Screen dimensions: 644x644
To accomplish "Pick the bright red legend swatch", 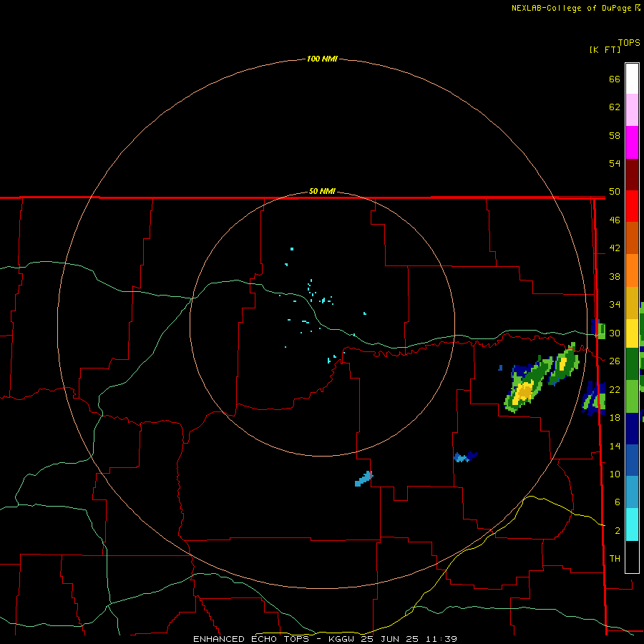I will (632, 206).
